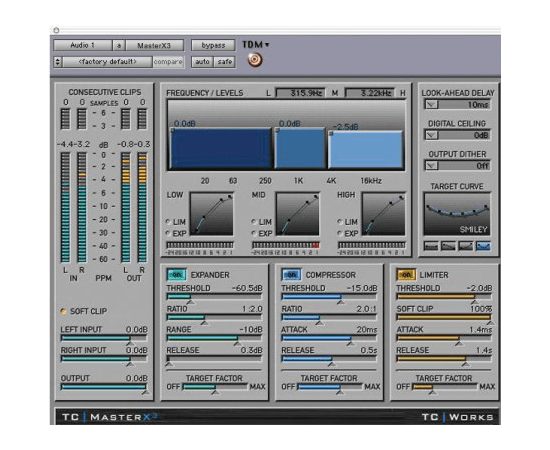
Task: Click the Mid band transfer curve graph
Action: (x=297, y=214)
